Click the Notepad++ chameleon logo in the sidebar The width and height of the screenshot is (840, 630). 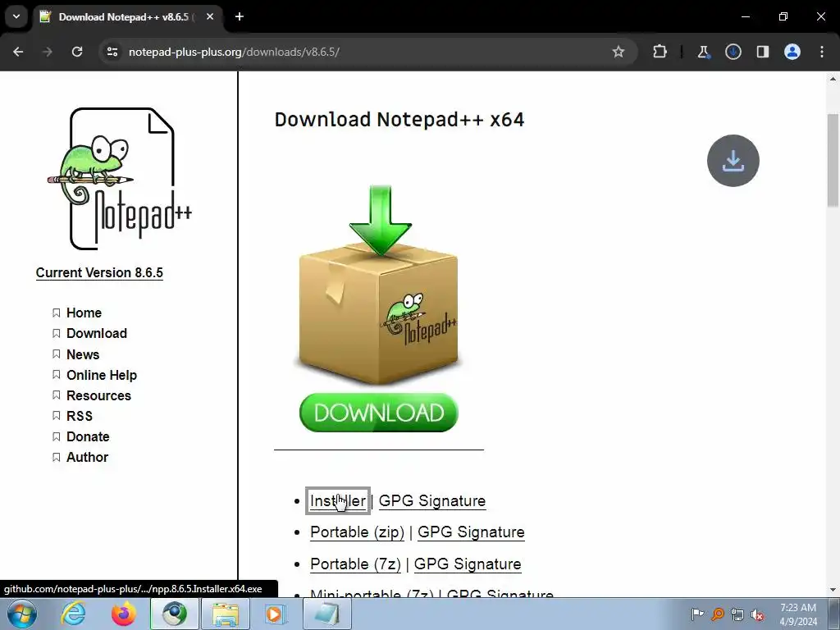(120, 179)
